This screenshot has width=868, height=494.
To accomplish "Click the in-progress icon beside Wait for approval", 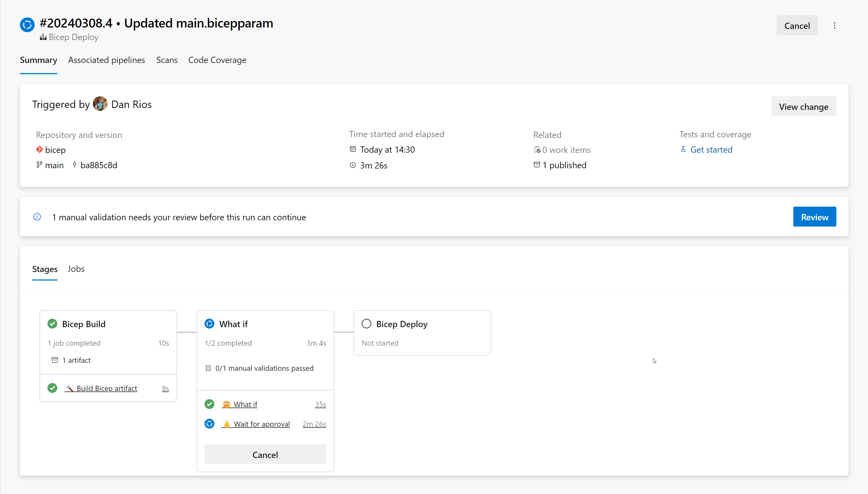I will click(209, 424).
